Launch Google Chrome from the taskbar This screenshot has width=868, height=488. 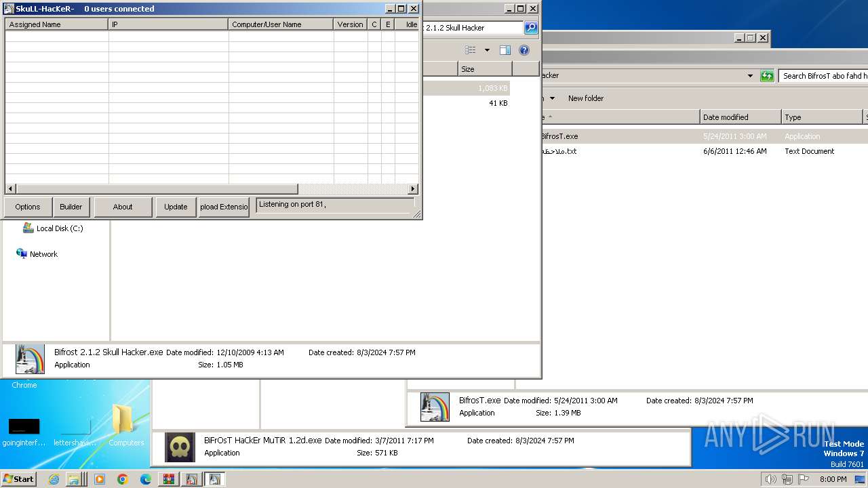123,479
